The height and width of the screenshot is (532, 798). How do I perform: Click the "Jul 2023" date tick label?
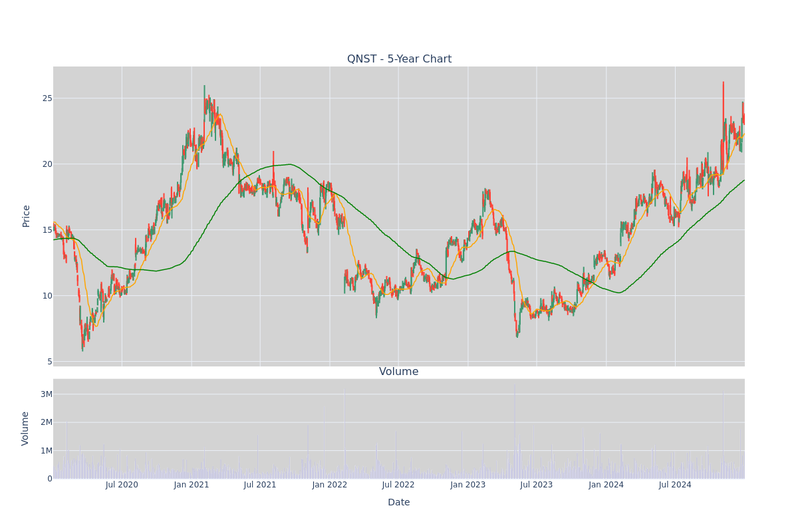[537, 485]
